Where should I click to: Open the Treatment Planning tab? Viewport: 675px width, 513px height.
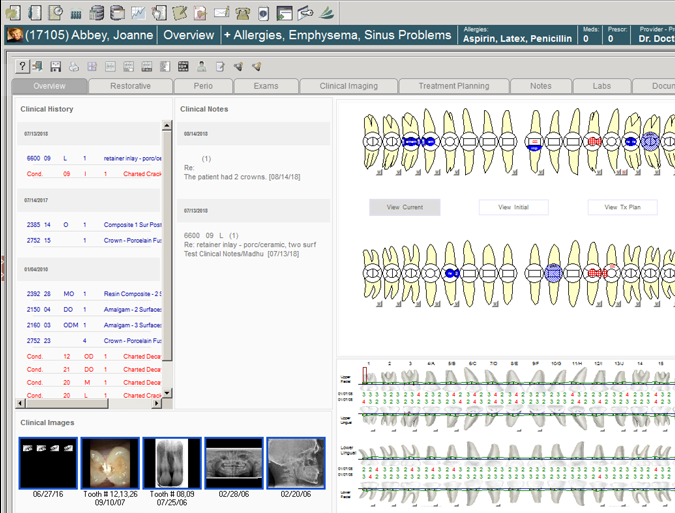coord(453,87)
